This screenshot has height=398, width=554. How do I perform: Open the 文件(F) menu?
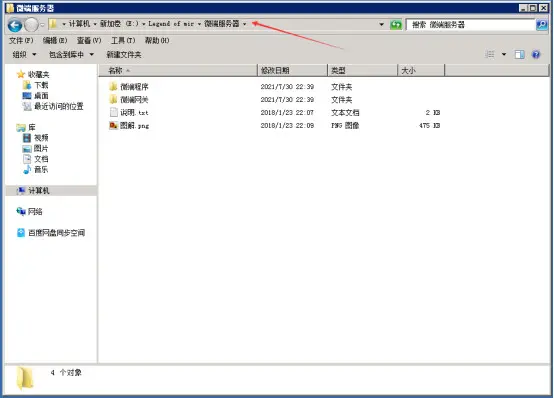pyautogui.click(x=21, y=40)
